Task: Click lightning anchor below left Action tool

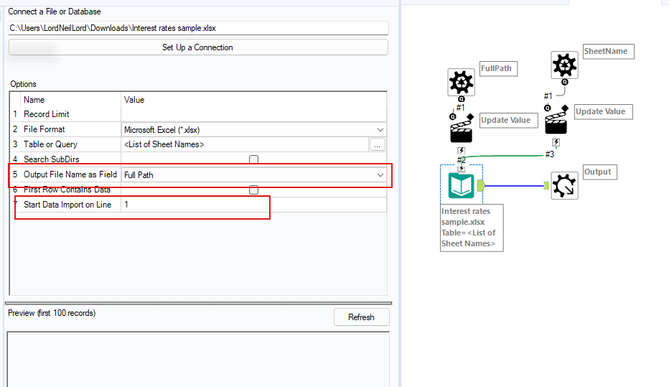Action: (x=461, y=151)
